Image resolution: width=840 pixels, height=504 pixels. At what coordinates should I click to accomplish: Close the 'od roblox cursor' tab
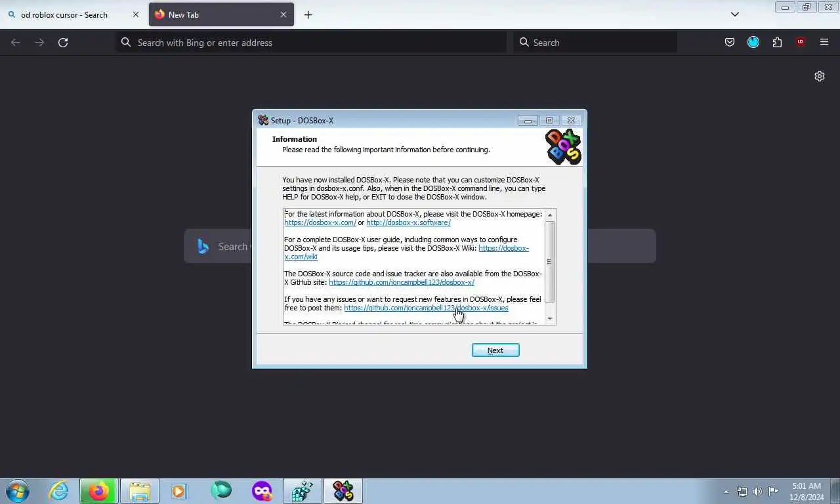136,14
